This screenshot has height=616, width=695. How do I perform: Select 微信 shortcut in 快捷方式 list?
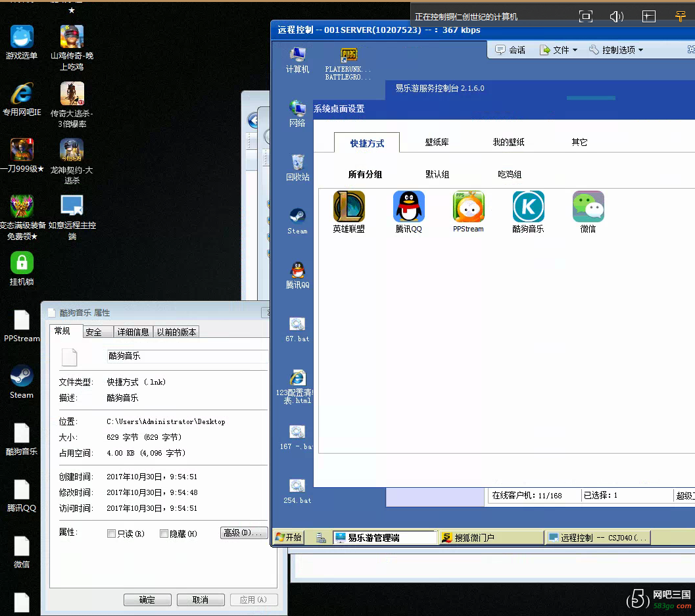tap(588, 212)
